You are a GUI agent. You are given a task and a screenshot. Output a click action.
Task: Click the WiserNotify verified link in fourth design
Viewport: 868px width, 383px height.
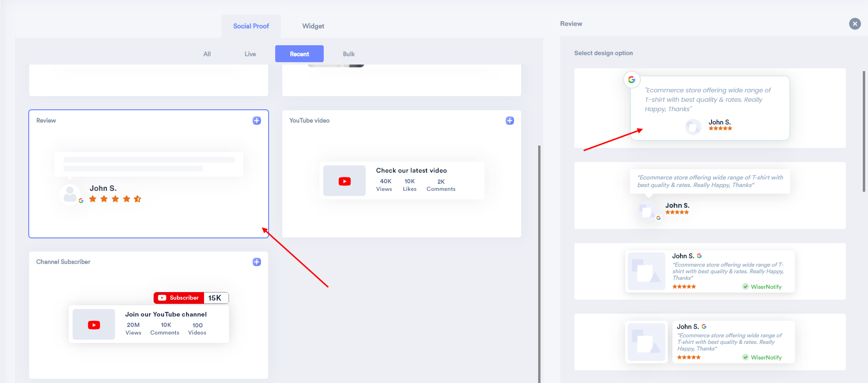tap(762, 358)
